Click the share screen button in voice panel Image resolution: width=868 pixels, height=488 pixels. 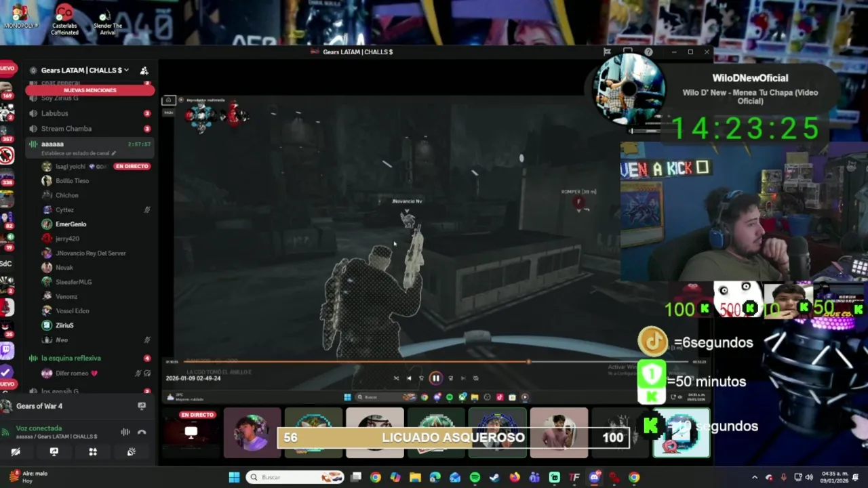[x=54, y=452]
